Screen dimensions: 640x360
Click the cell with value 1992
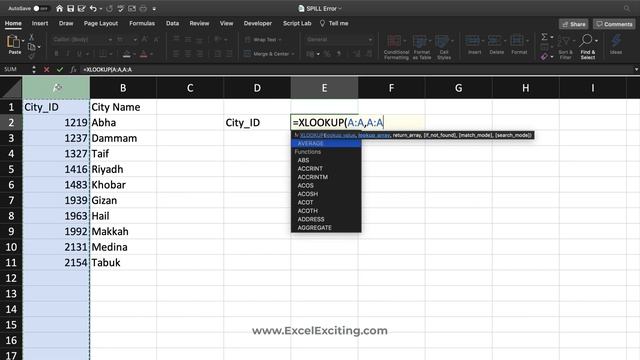(x=56, y=231)
